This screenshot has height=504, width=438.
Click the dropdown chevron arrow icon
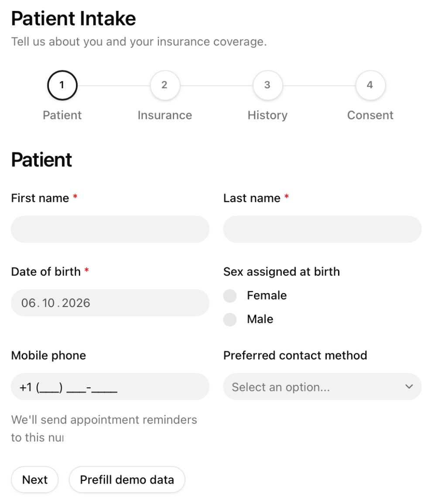(409, 387)
